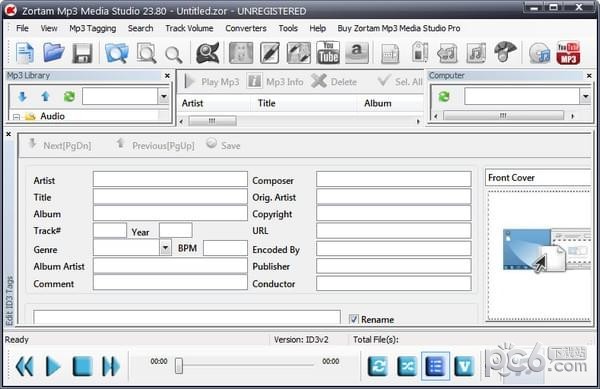Click Mp3 Library blue down arrow

(22, 97)
